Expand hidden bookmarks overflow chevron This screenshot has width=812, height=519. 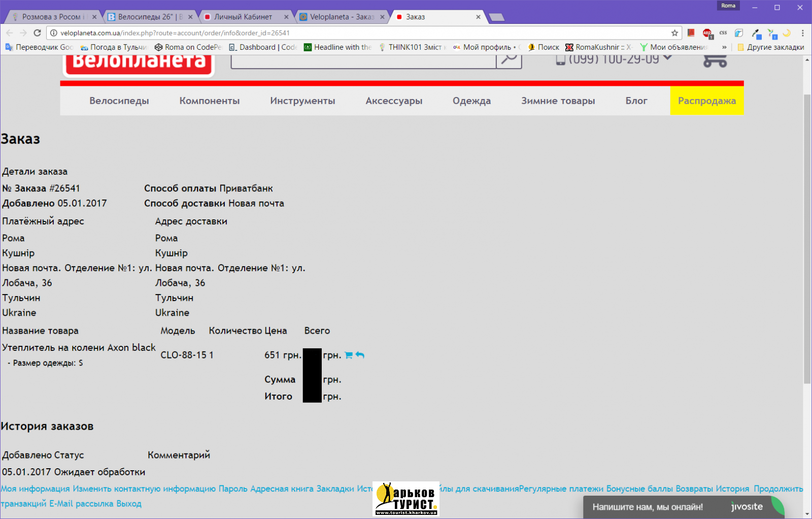click(724, 47)
